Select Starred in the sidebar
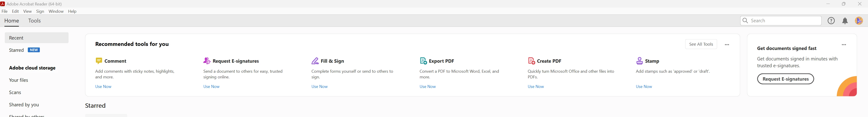868x117 pixels. pyautogui.click(x=16, y=50)
